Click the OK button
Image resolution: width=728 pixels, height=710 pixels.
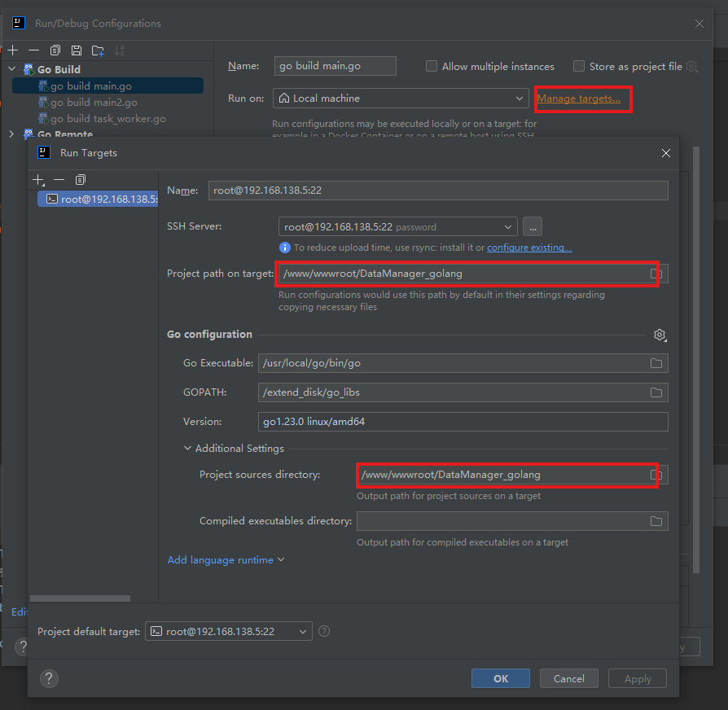coord(500,678)
